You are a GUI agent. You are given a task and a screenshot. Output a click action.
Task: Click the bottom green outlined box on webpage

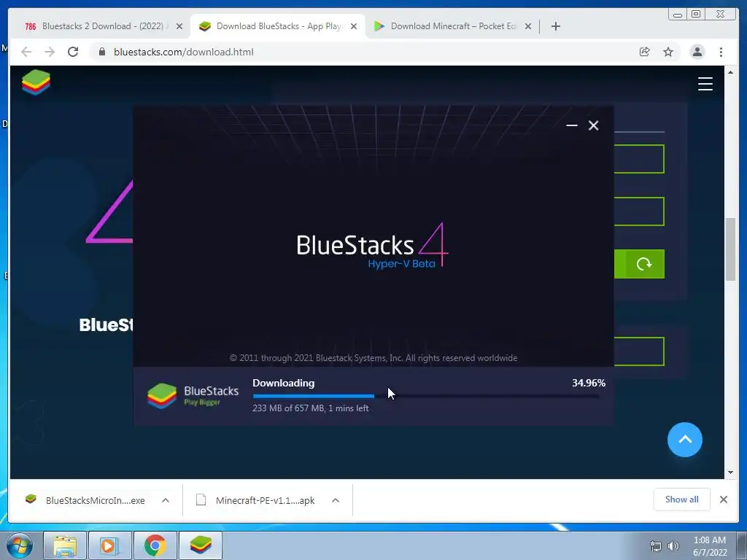click(639, 351)
